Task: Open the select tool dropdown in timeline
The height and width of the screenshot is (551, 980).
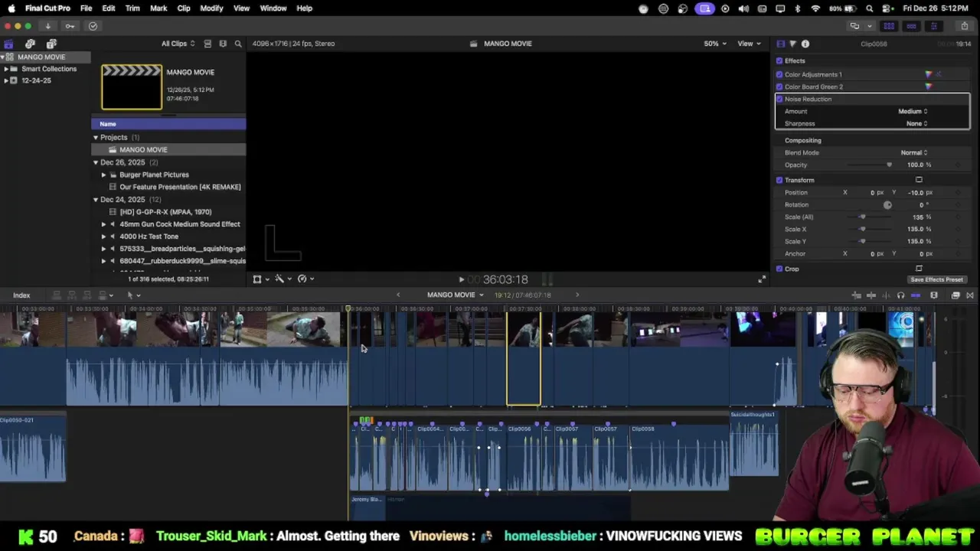Action: 133,295
